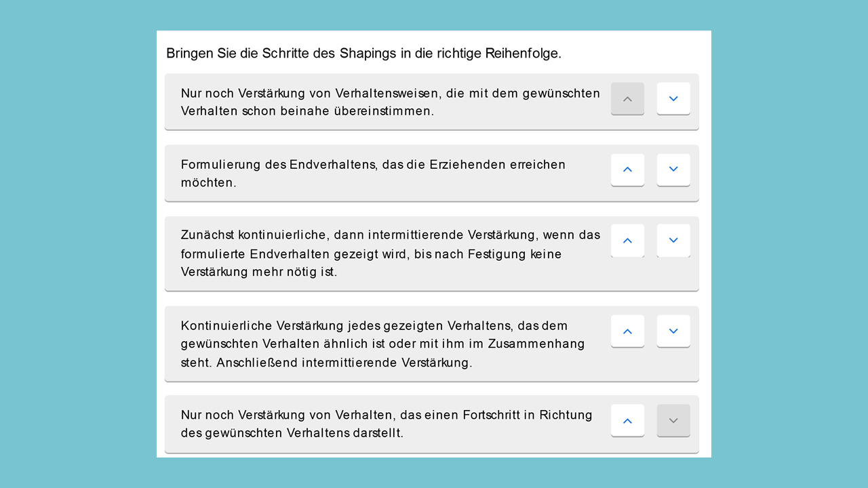Click the text 'Verhalten schon beinahe übereinstimmen.'
This screenshot has height=488, width=868.
pyautogui.click(x=307, y=111)
